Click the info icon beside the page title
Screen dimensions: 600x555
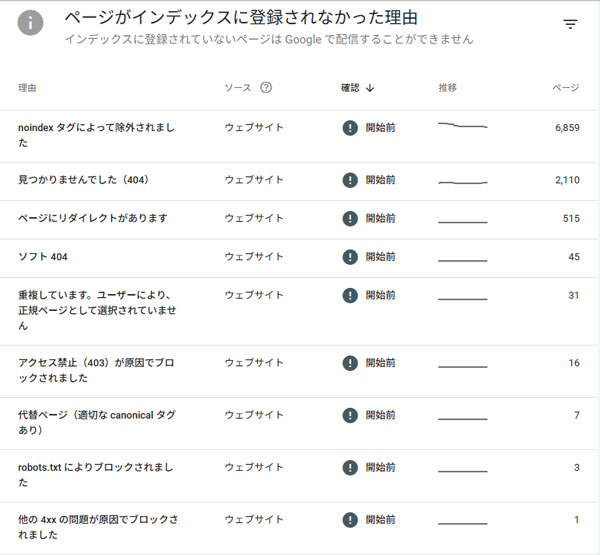[x=30, y=23]
